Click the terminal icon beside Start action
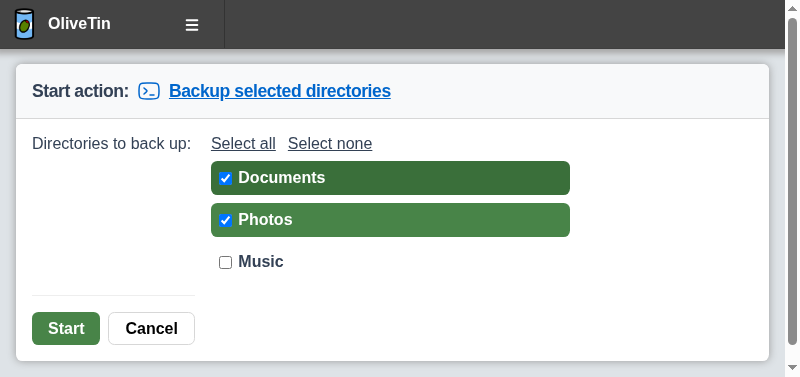Screen dimensions: 800x377 click(x=149, y=91)
